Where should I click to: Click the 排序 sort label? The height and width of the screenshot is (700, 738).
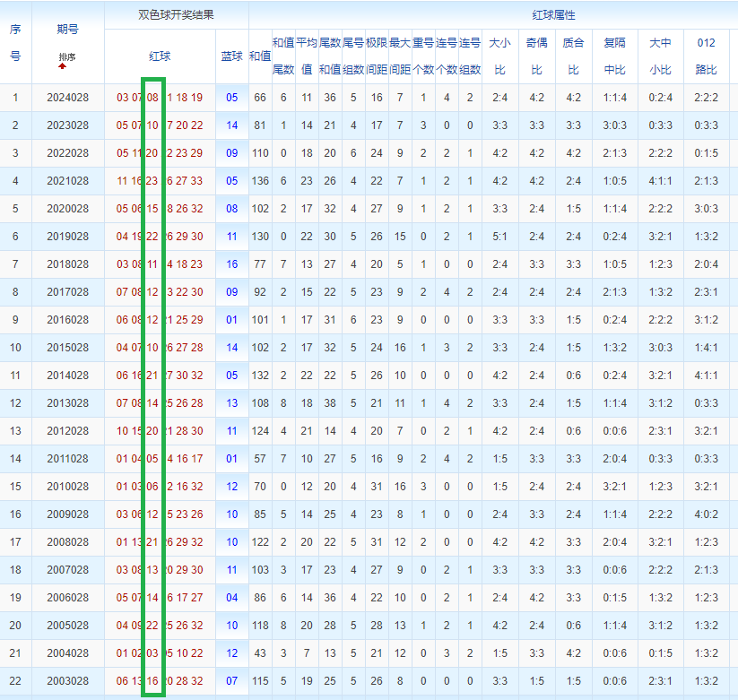(67, 57)
